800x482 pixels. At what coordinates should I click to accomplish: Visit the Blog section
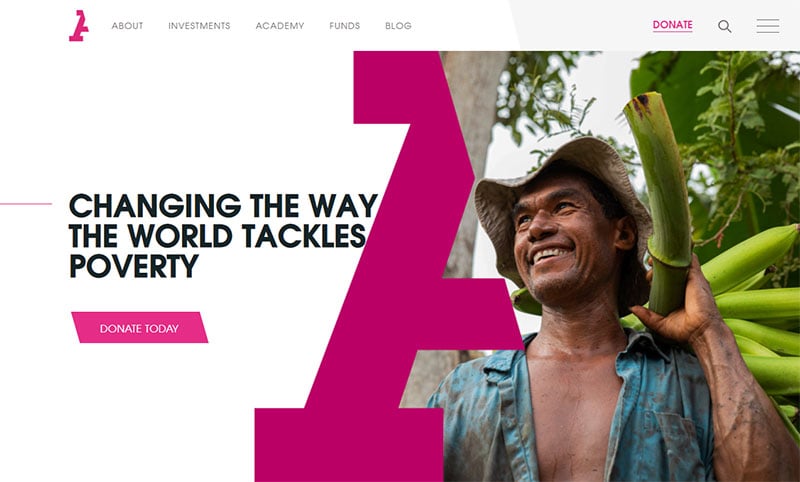pos(398,26)
